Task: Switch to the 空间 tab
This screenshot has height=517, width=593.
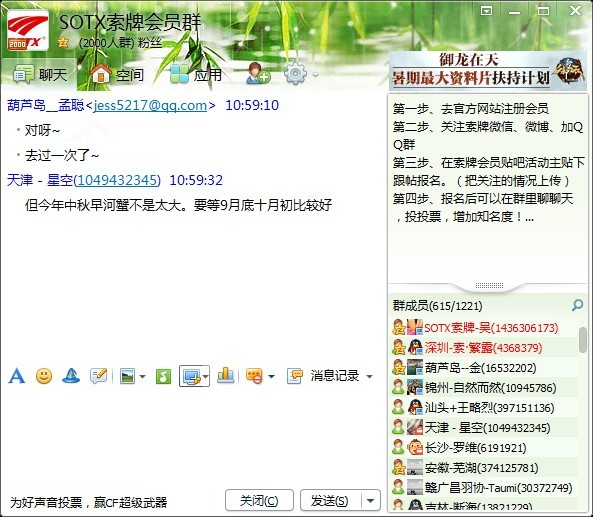Action: 117,74
